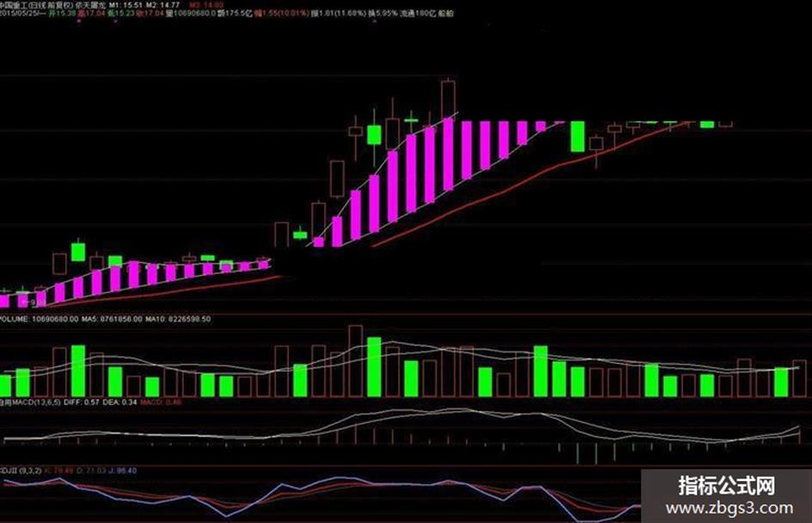Click the DEA: 0.34 value
Image resolution: width=812 pixels, height=523 pixels.
click(x=119, y=402)
